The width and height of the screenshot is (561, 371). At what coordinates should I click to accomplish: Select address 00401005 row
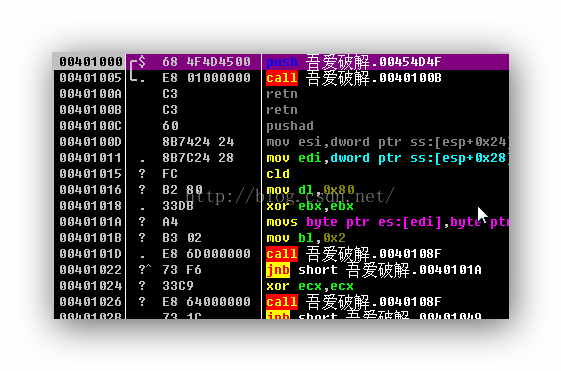coord(91,78)
